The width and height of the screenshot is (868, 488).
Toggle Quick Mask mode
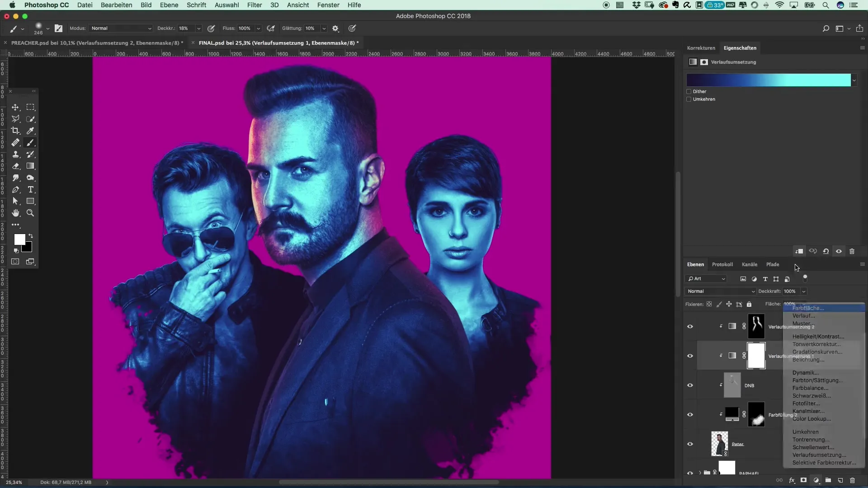[15, 262]
